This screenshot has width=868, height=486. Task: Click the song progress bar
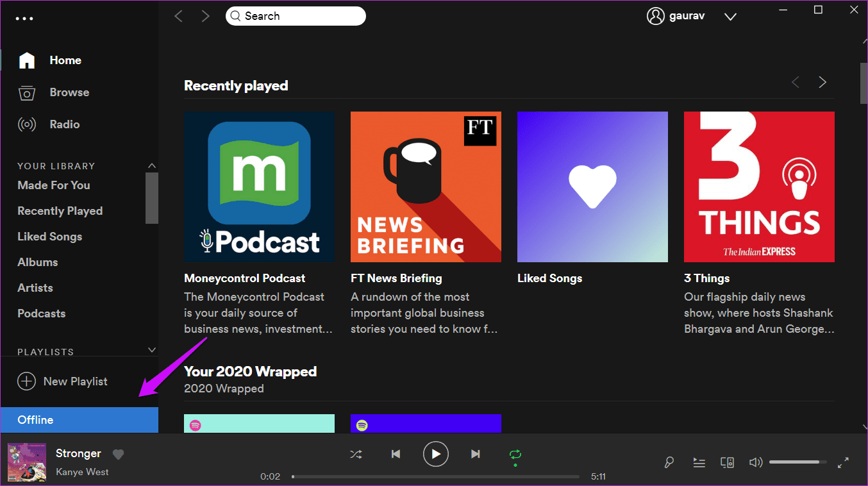(436, 476)
